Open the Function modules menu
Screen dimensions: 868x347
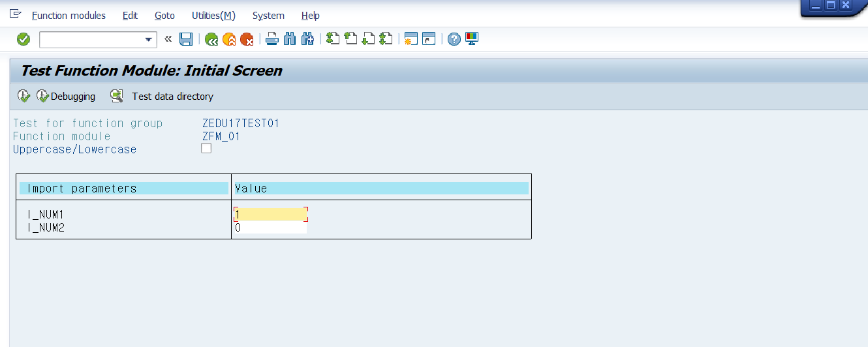[x=69, y=16]
